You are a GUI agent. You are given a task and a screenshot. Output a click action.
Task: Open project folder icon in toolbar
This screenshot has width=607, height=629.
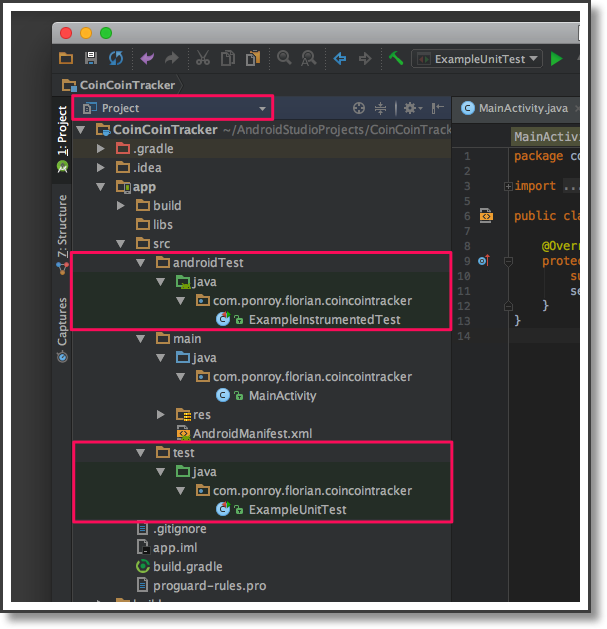(x=66, y=59)
